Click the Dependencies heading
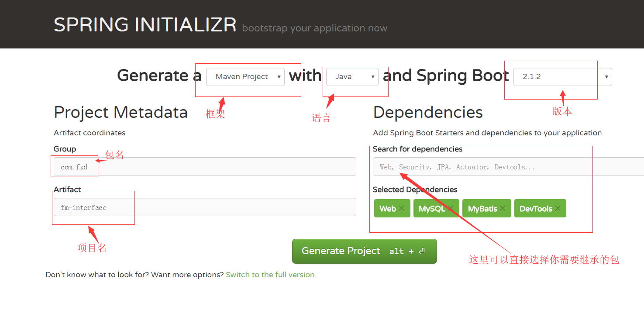The height and width of the screenshot is (327, 644). pos(428,112)
